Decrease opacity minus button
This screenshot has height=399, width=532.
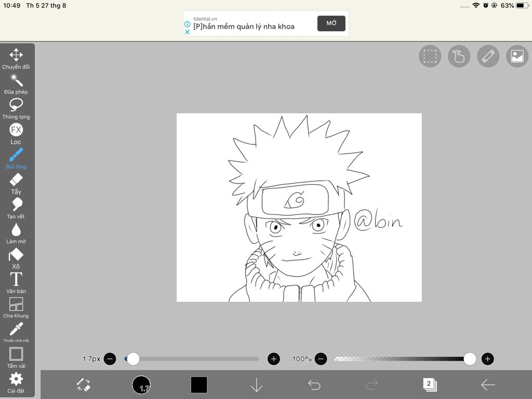(x=321, y=358)
